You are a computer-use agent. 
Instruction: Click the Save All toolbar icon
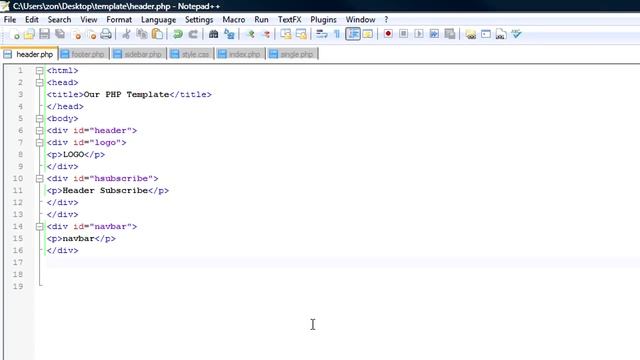(60, 34)
